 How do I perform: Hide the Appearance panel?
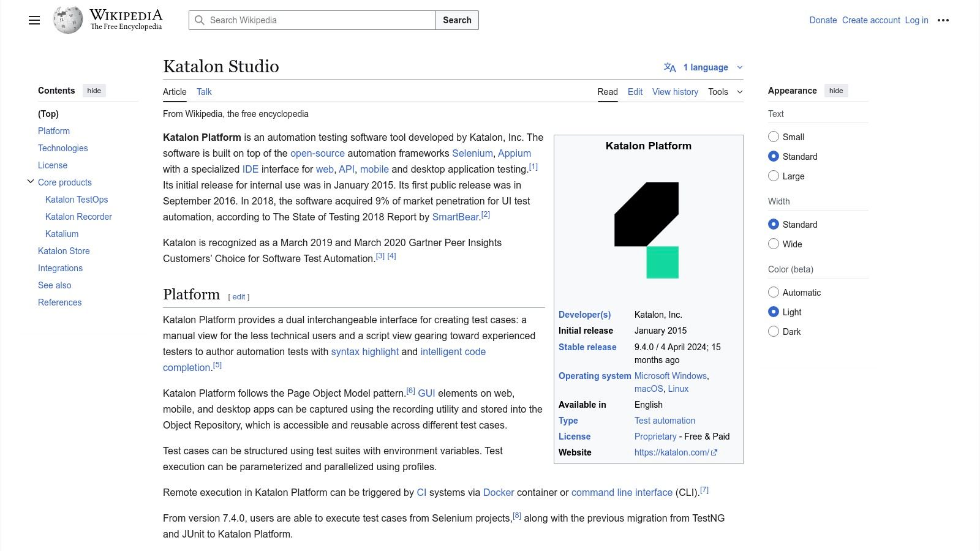[x=836, y=91]
